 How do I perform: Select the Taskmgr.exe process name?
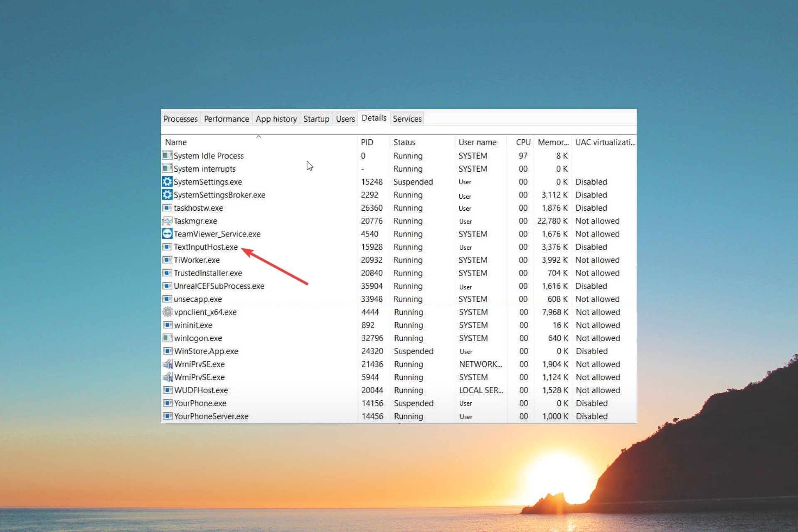[195, 221]
